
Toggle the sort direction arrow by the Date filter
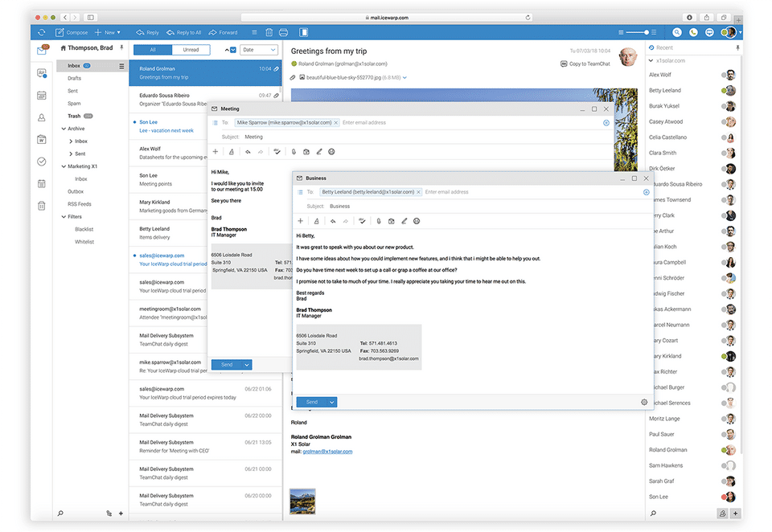227,50
